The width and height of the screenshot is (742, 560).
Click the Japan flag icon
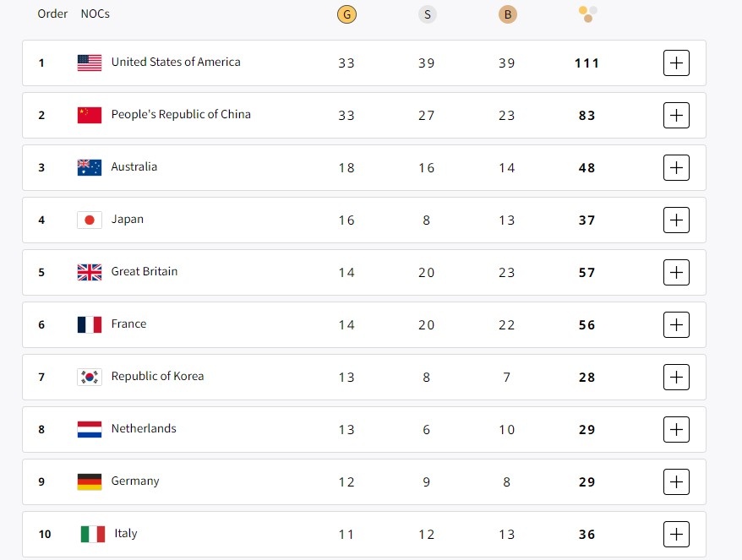tap(90, 220)
